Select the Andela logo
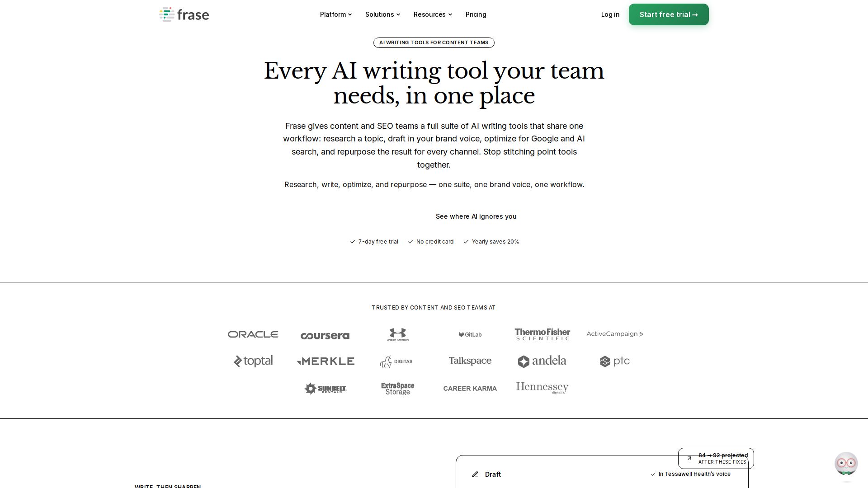Viewport: 868px width, 488px height. click(x=542, y=361)
